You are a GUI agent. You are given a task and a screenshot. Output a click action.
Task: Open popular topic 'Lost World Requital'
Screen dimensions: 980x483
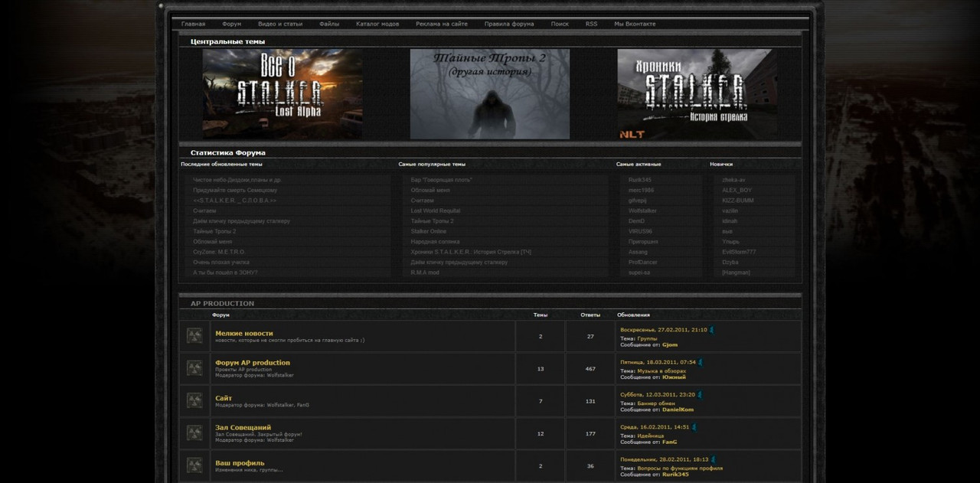point(436,210)
